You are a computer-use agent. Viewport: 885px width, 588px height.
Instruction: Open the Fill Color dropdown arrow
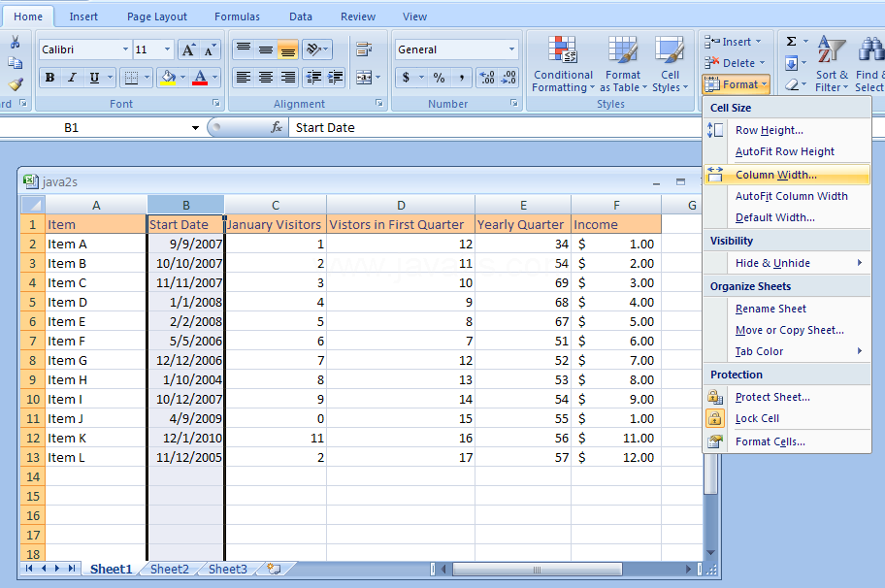pos(182,78)
